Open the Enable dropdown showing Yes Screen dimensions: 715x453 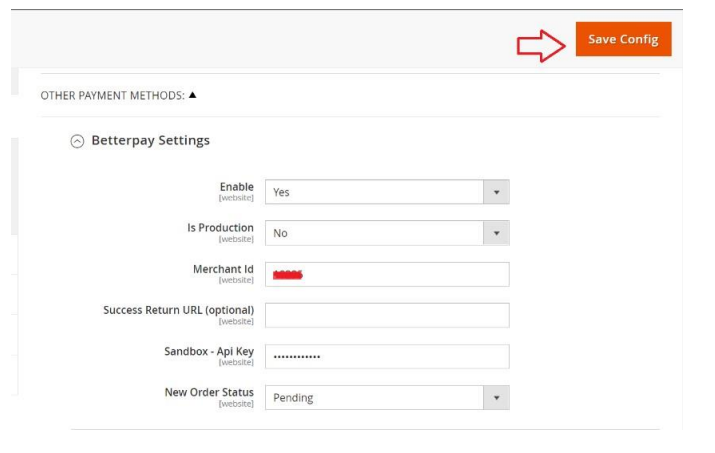pyautogui.click(x=387, y=192)
